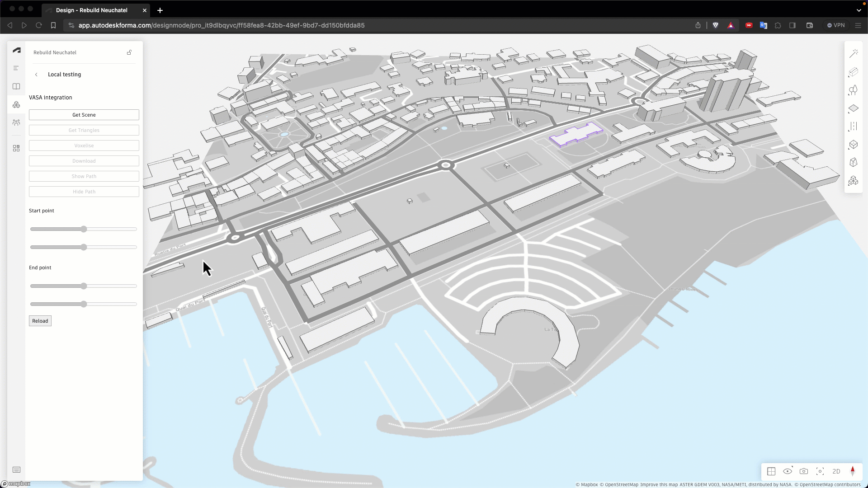This screenshot has height=488, width=868.
Task: Collapse Local testing with the back chevron
Action: click(x=36, y=75)
